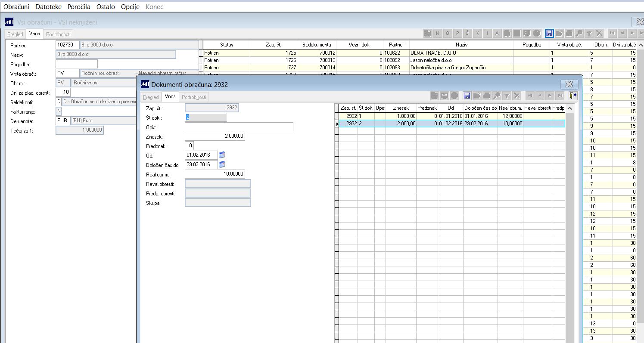Click the I button in Vsi obračuni toolbar
The width and height of the screenshot is (644, 343).
[487, 33]
